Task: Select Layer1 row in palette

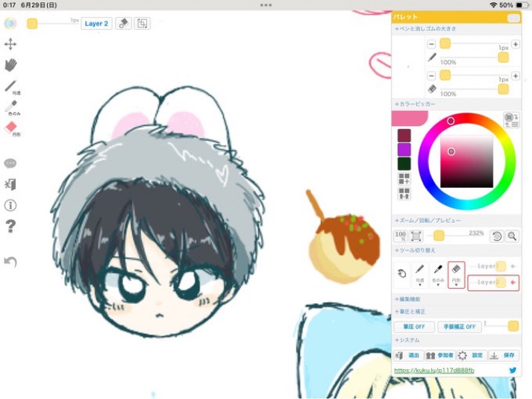Action: (493, 266)
